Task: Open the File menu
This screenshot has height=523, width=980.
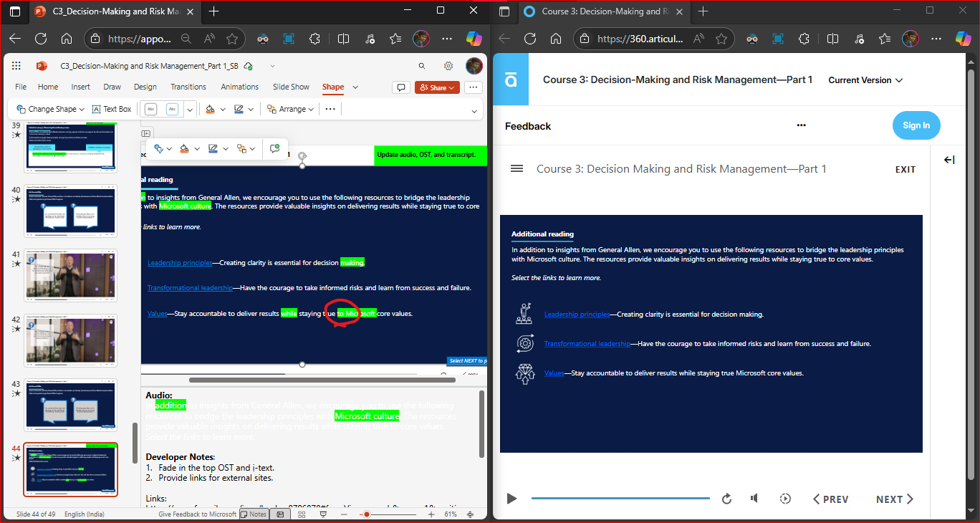Action: pyautogui.click(x=21, y=87)
